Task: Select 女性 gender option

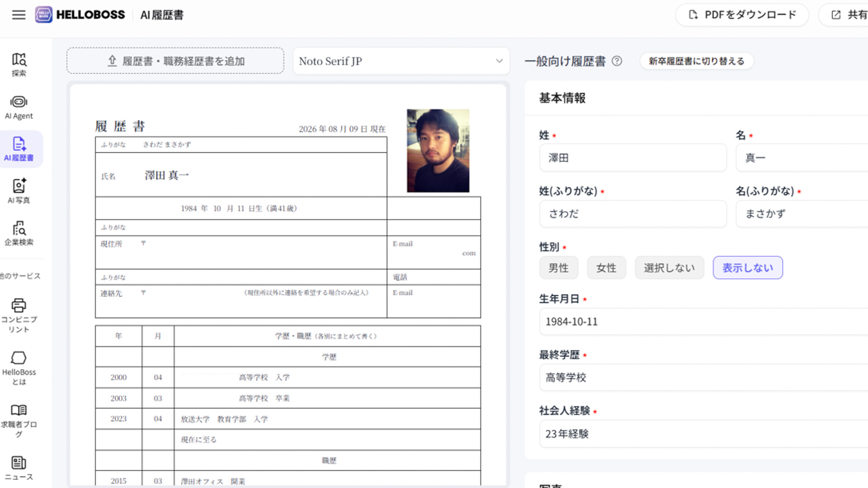Action: (606, 268)
